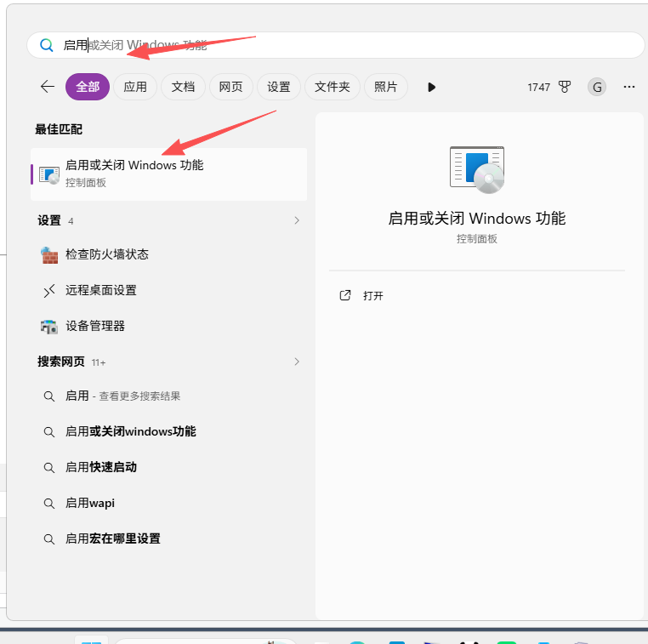The height and width of the screenshot is (644, 648).
Task: Open the rewards trophy icon
Action: coord(564,87)
